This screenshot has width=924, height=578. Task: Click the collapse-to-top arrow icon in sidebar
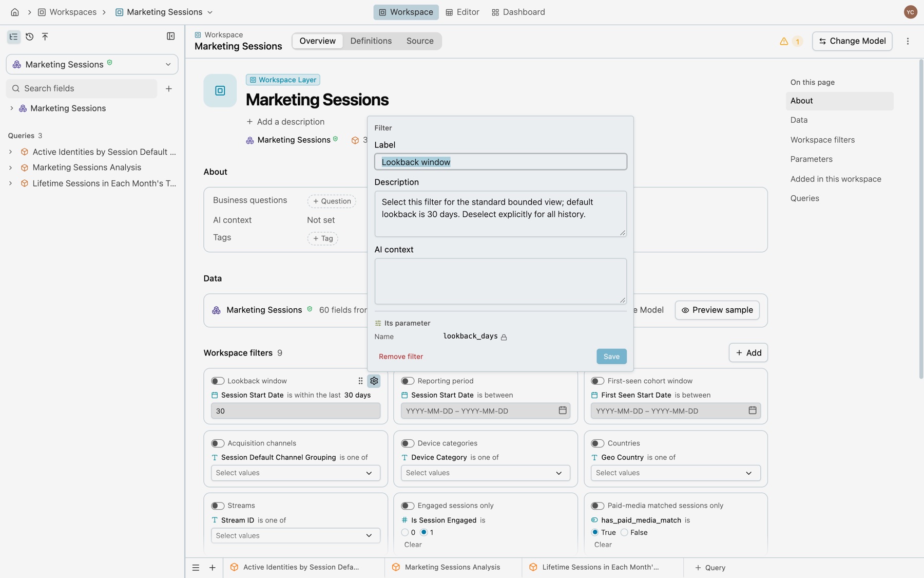(x=45, y=36)
